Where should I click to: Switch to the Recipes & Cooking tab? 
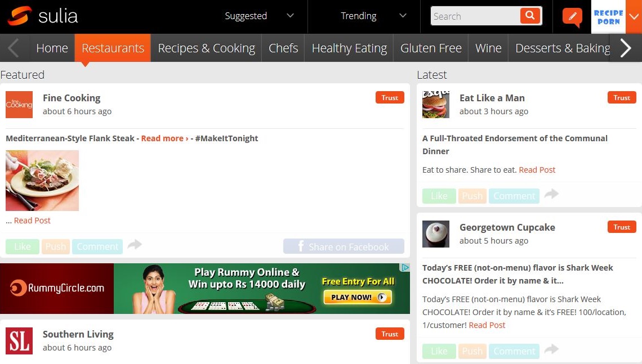(206, 48)
